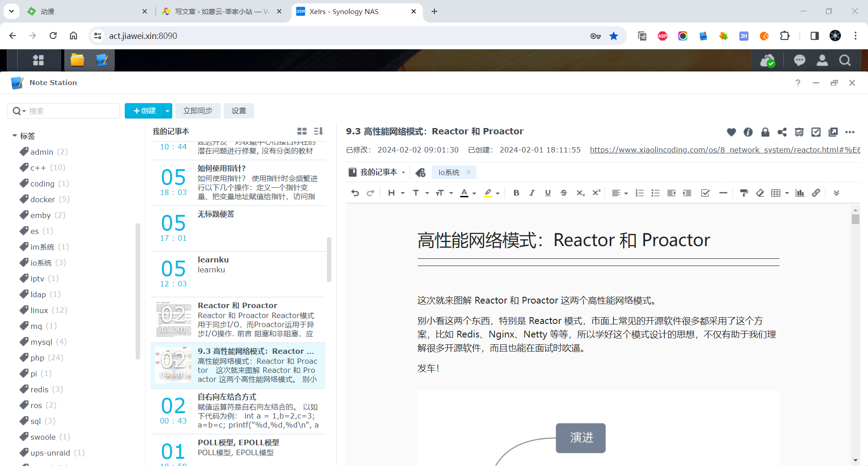Click the 立即同步 sync now button
868x466 pixels.
198,111
